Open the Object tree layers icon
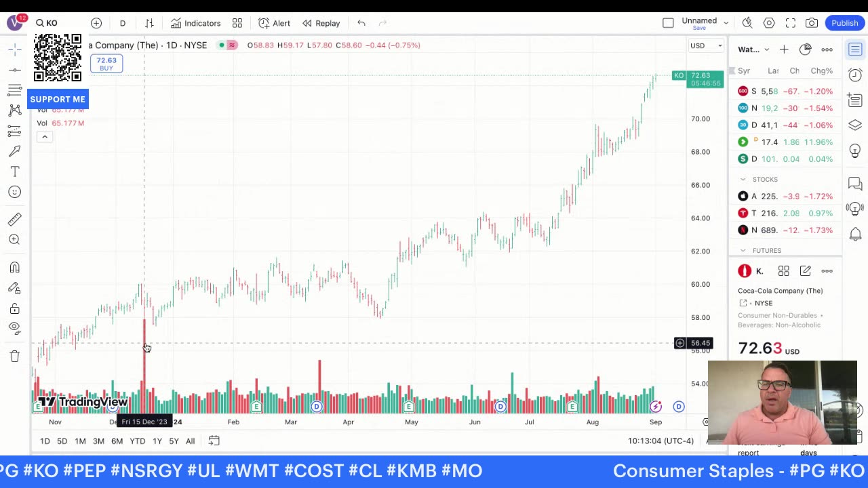Viewport: 868px width, 488px height. (x=855, y=125)
